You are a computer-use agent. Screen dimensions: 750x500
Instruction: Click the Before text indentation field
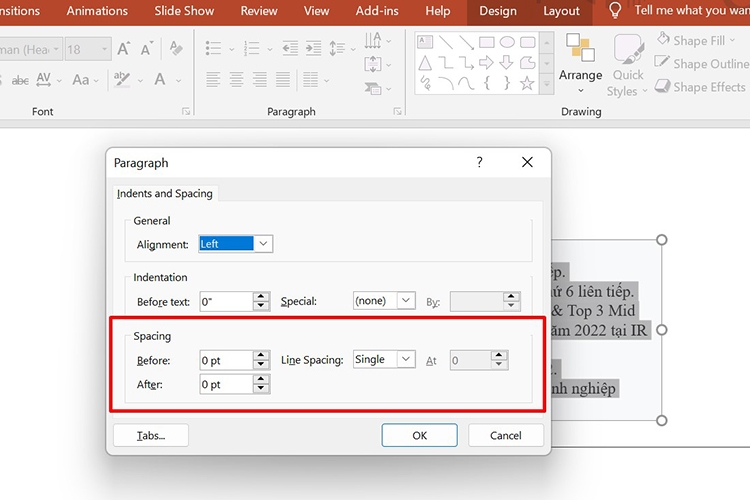(x=226, y=301)
